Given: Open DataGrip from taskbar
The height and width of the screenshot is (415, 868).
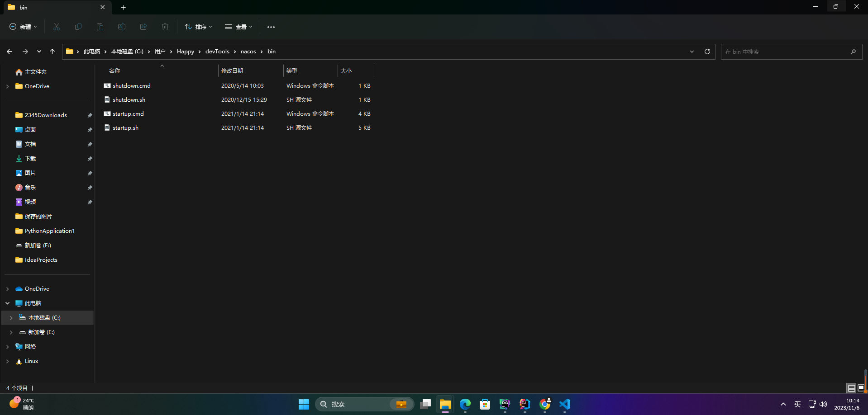Looking at the screenshot, I should [x=505, y=404].
